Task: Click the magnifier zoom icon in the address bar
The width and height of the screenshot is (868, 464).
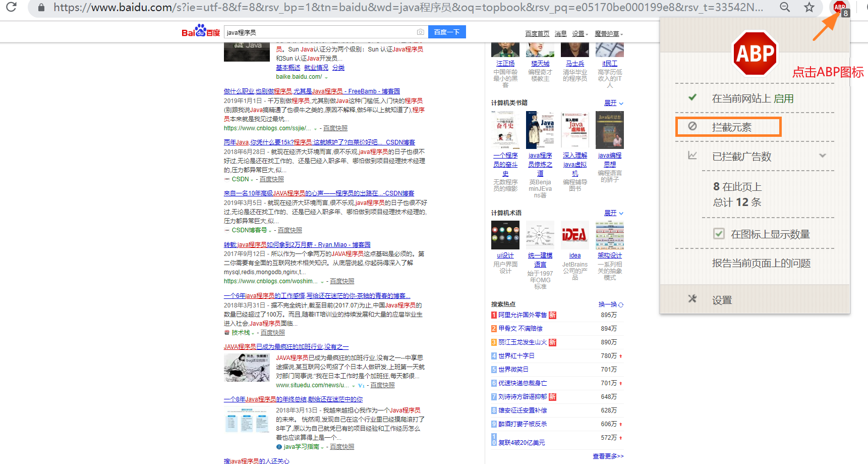Action: 784,8
